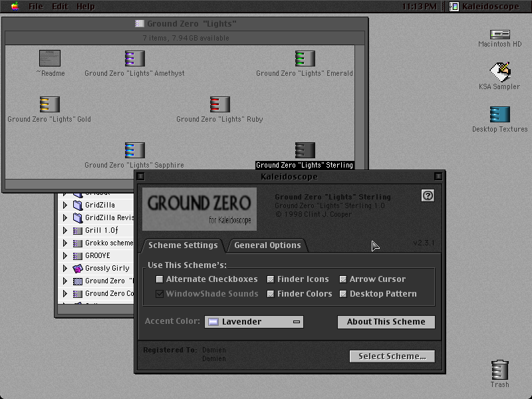The height and width of the screenshot is (399, 532).
Task: Open the File menu
Action: [x=36, y=7]
